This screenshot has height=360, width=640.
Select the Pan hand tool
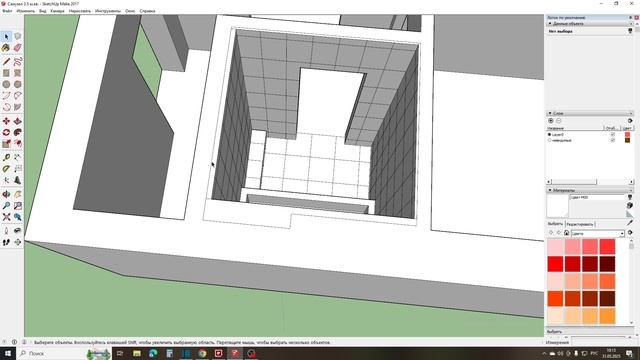tap(18, 194)
